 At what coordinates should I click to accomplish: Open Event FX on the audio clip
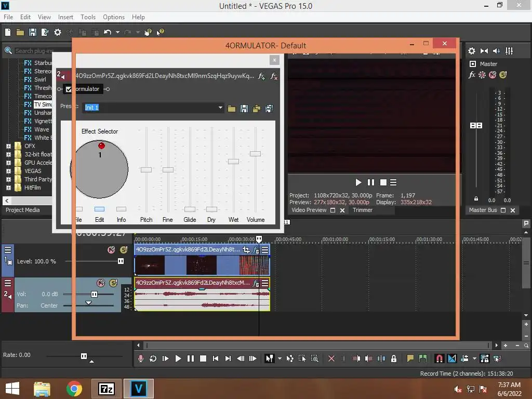pos(256,283)
